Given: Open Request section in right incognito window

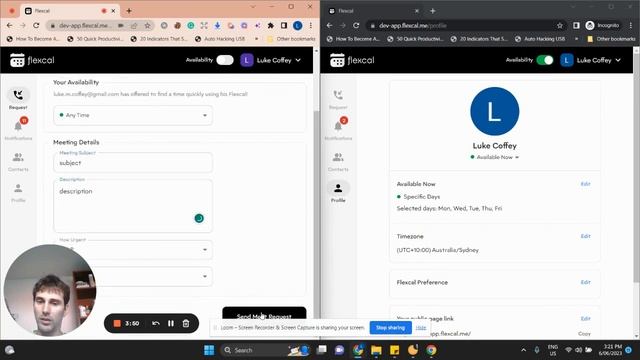Looking at the screenshot, I should pyautogui.click(x=338, y=99).
